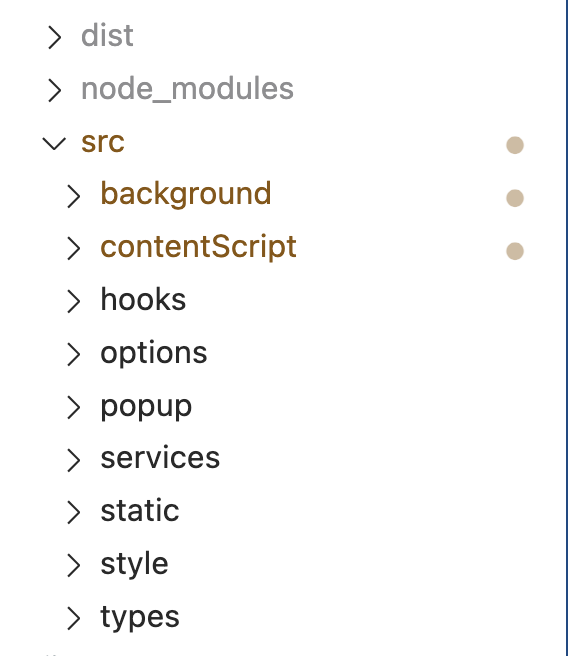The height and width of the screenshot is (656, 574).
Task: Select the dist folder
Action: (108, 36)
